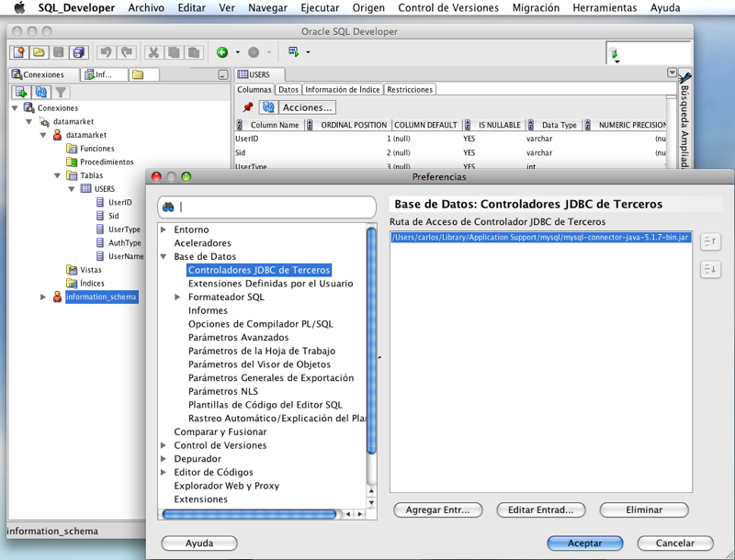The width and height of the screenshot is (735, 560).
Task: Collapse the Tablas folder node
Action: click(x=57, y=175)
